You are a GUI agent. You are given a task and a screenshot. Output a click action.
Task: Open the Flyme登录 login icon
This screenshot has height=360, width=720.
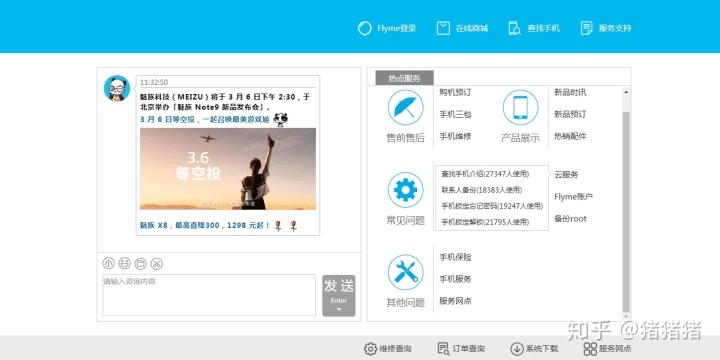coord(364,28)
